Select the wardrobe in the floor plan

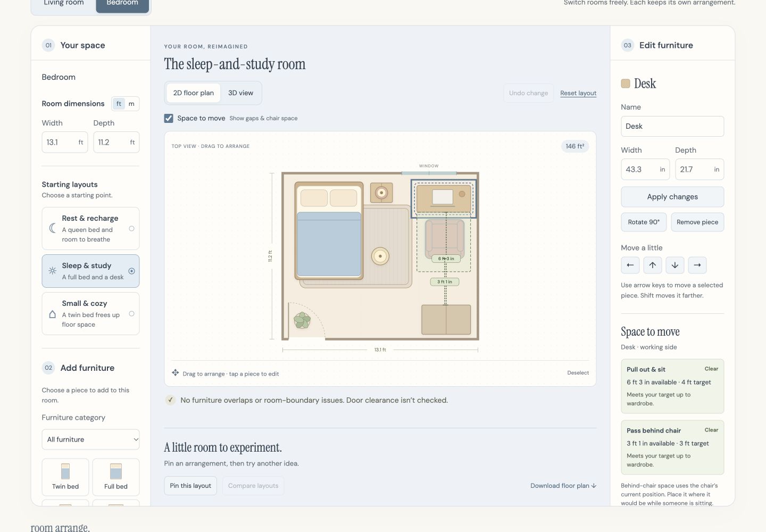click(x=446, y=320)
